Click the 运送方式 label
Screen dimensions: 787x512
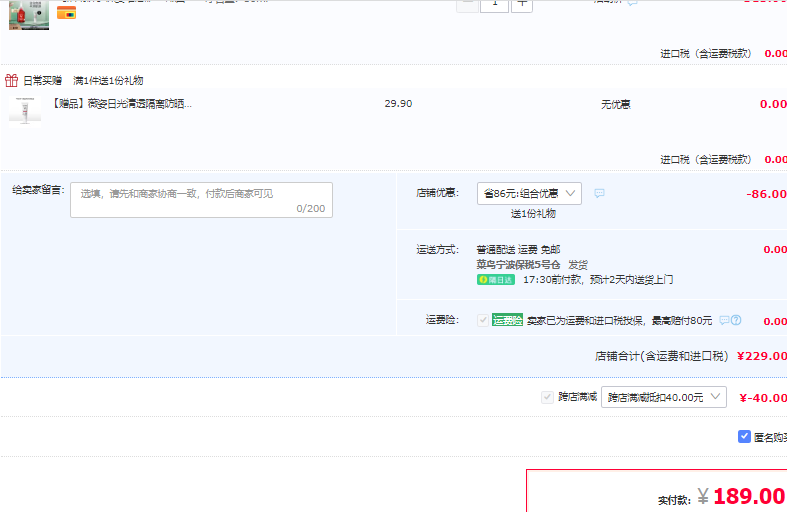coord(437,249)
